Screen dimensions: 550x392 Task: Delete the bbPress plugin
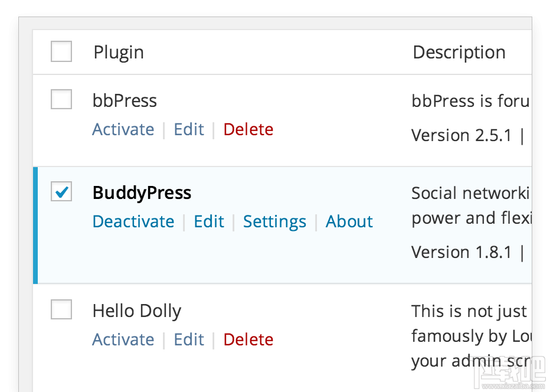pos(248,129)
